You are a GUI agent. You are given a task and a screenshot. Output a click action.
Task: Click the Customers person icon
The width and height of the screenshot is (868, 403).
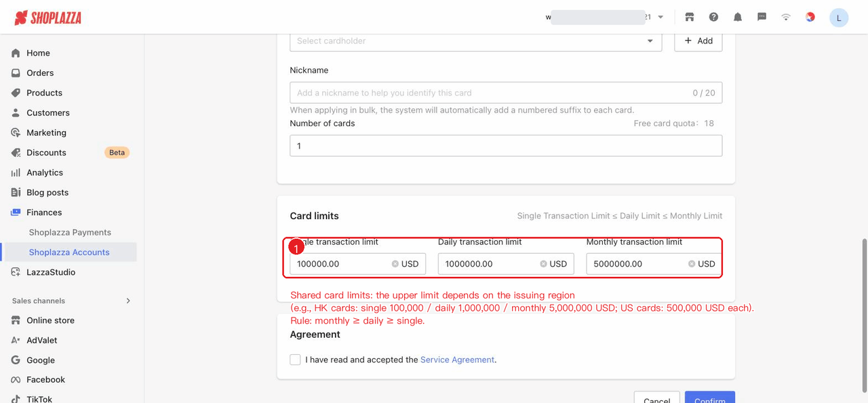point(16,113)
